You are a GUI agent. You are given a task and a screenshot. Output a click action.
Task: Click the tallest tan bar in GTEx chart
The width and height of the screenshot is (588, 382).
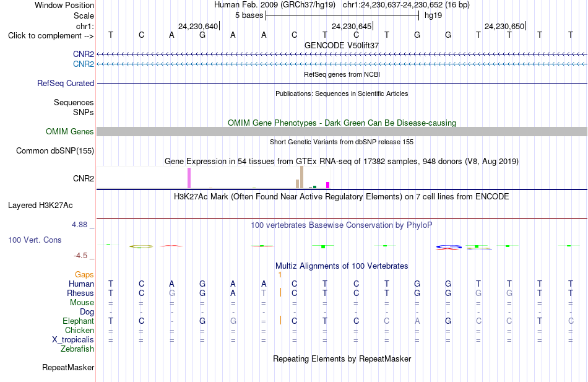[301, 177]
